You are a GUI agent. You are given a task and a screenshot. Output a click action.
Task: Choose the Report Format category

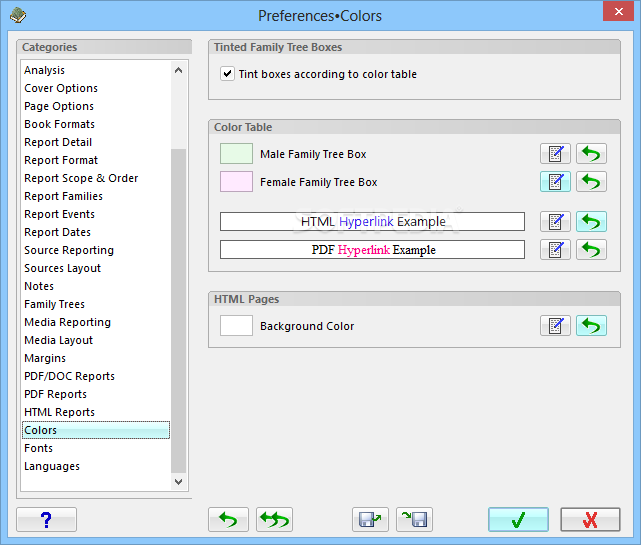tap(96, 160)
